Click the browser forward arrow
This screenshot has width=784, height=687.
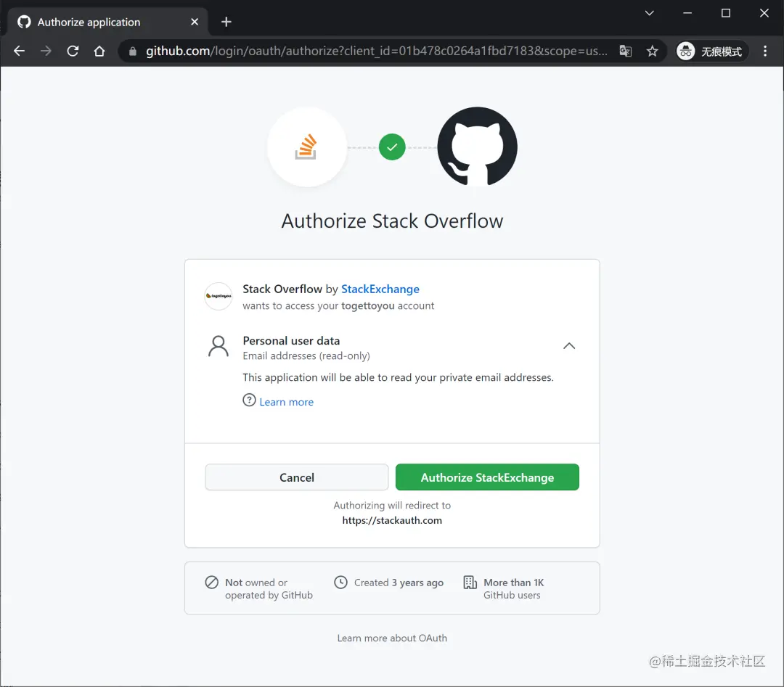click(x=46, y=51)
